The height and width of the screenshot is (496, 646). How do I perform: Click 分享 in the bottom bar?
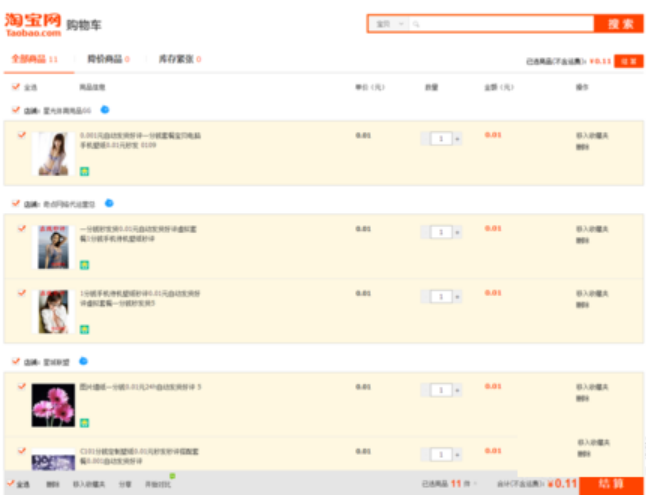125,484
